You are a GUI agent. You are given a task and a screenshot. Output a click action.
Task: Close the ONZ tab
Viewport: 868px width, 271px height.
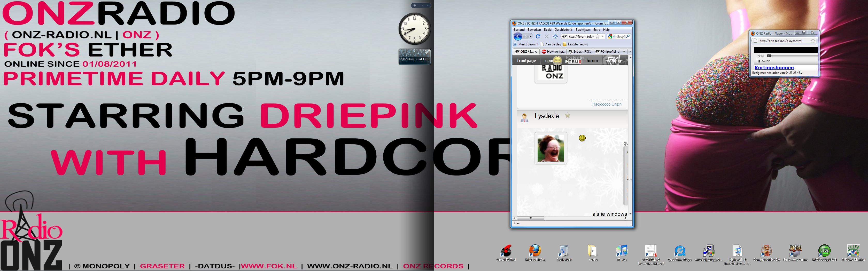tap(536, 52)
